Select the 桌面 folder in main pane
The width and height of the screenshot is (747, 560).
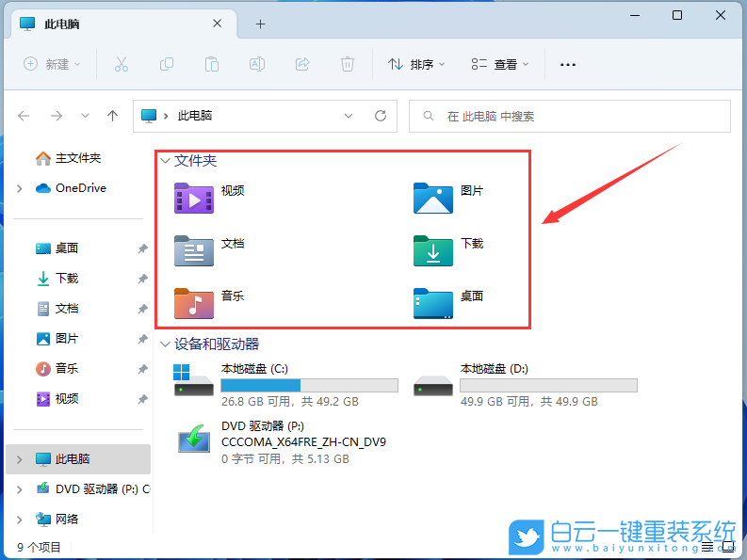448,303
